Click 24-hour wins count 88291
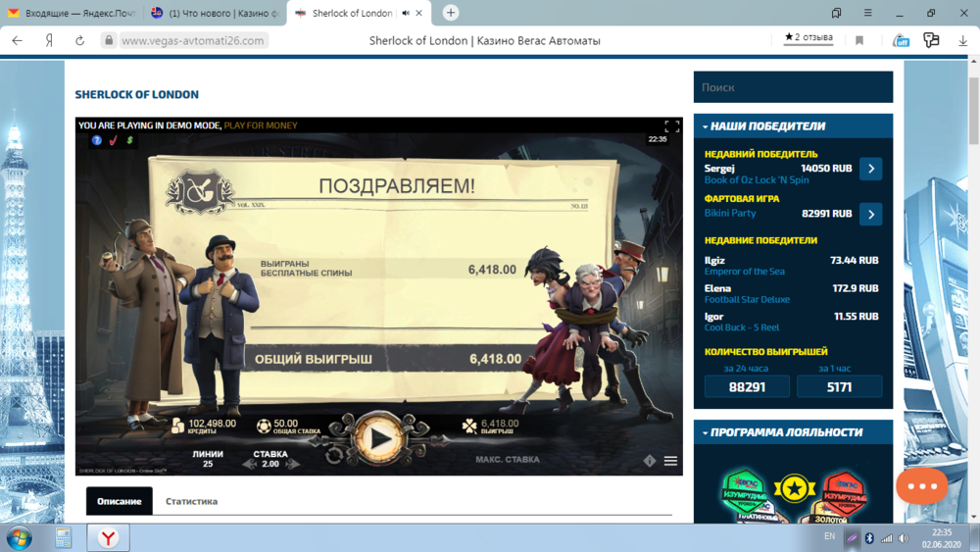Screen dimensions: 980x552 point(747,387)
